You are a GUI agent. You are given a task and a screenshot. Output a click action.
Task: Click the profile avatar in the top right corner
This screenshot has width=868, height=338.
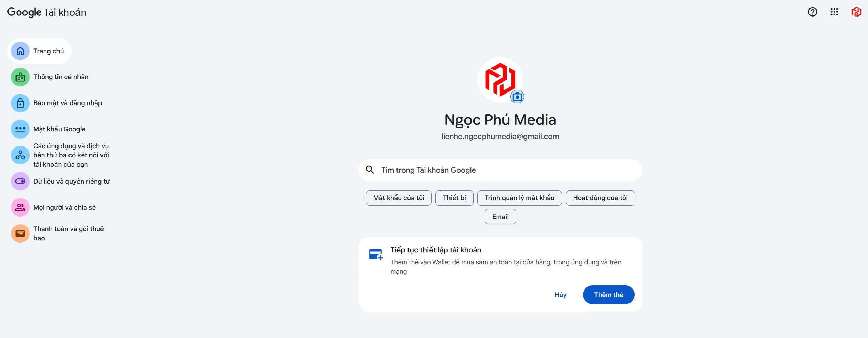[856, 12]
